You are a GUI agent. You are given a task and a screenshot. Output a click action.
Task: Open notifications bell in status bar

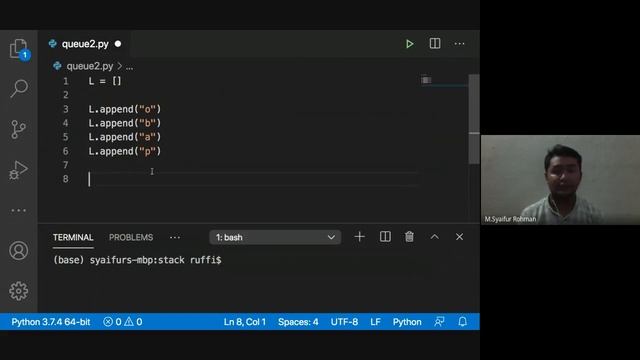(x=462, y=322)
